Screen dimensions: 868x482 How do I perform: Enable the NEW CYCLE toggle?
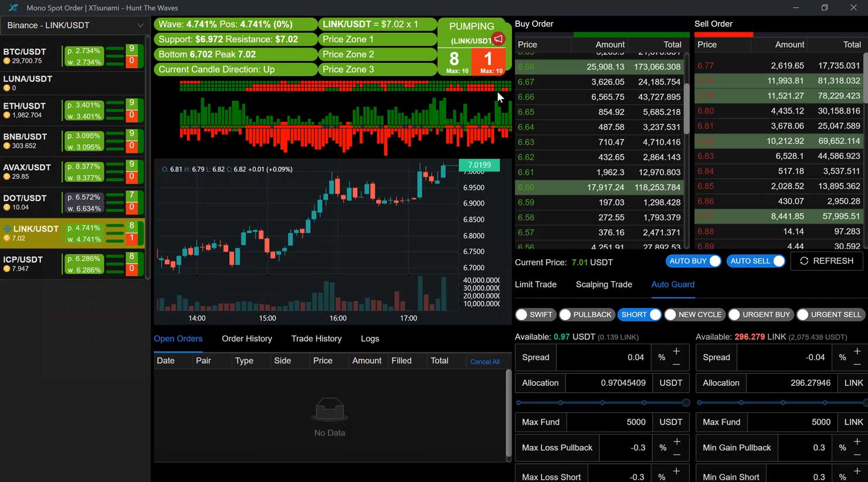pos(694,315)
